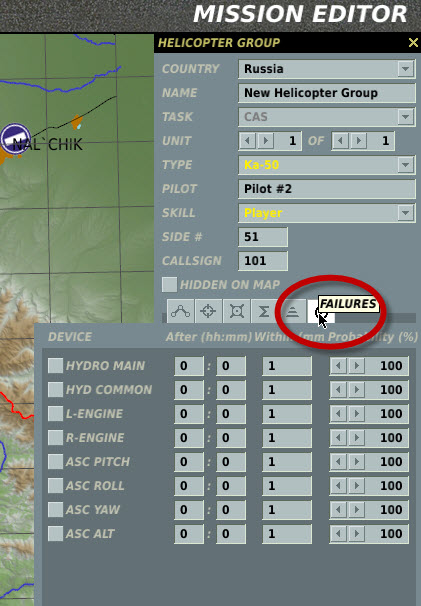Decrease ASC ROLL probability with left arrow
The image size is (421, 606).
tap(339, 485)
